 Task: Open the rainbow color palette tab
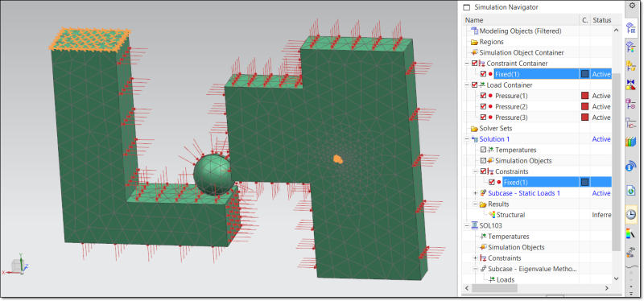[x=630, y=233]
